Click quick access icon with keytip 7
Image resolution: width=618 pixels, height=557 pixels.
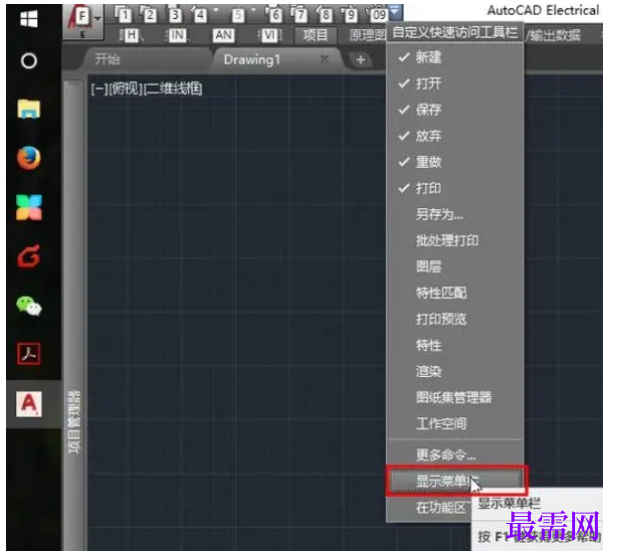point(300,15)
